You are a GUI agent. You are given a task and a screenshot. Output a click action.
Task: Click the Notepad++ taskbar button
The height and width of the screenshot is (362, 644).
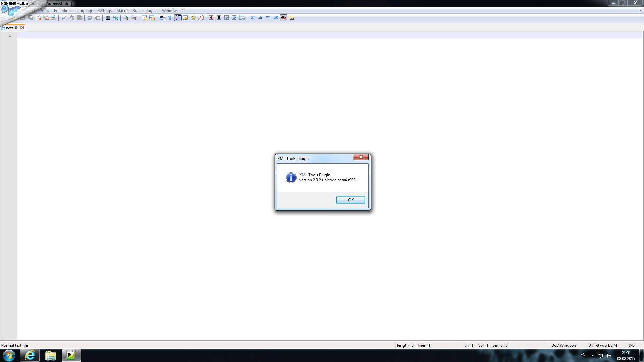point(71,355)
